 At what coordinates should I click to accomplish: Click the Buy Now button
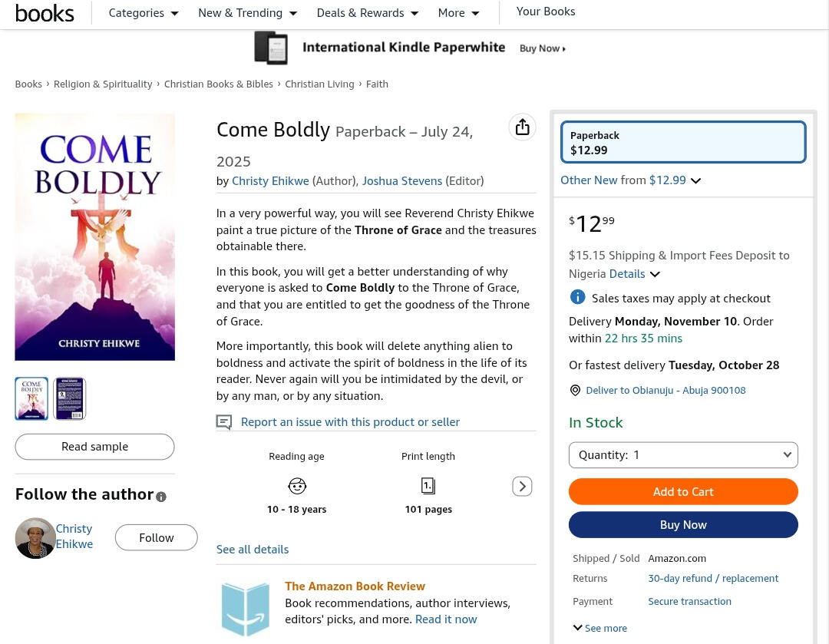pyautogui.click(x=683, y=525)
